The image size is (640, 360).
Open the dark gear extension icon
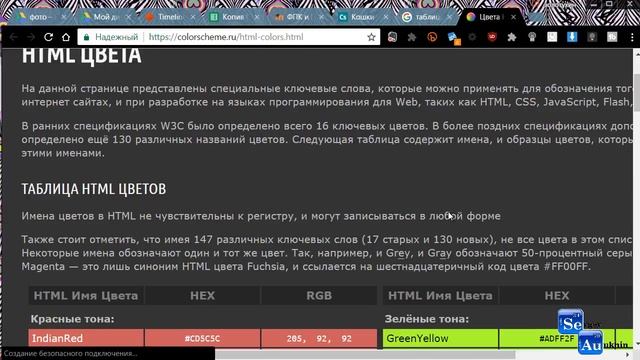coord(472,37)
